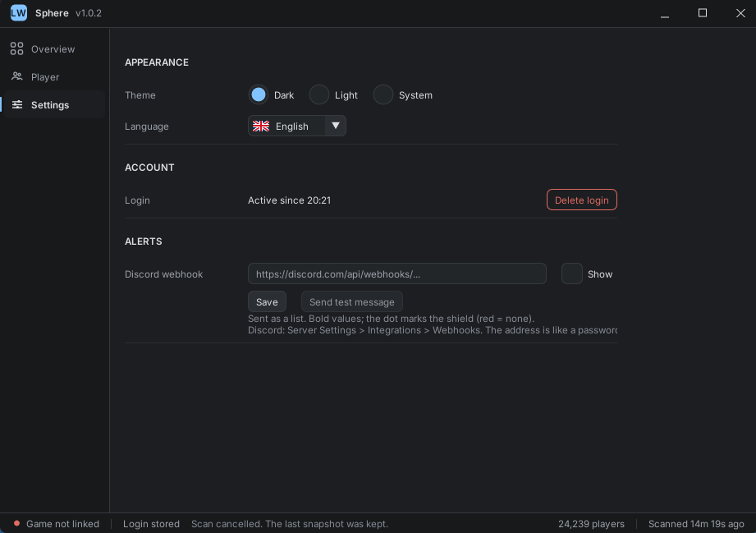Click the red Game not linked status dot
This screenshot has width=756, height=533.
point(16,523)
